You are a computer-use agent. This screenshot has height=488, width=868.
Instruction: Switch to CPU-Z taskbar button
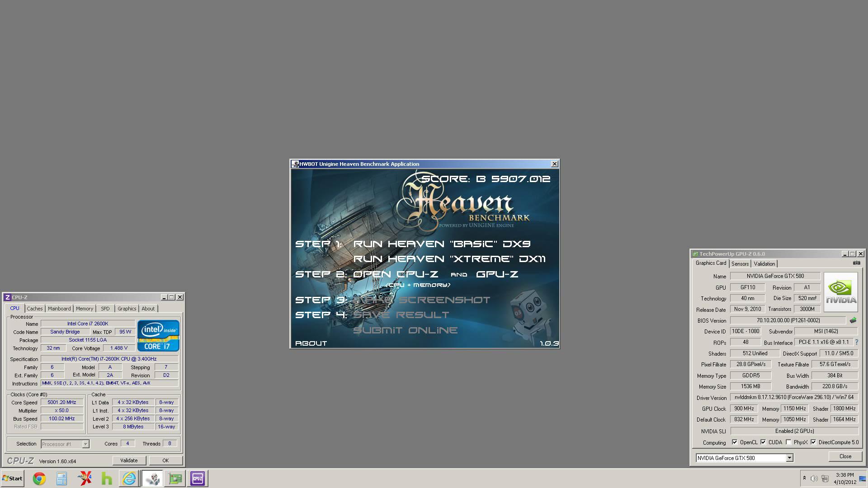198,479
